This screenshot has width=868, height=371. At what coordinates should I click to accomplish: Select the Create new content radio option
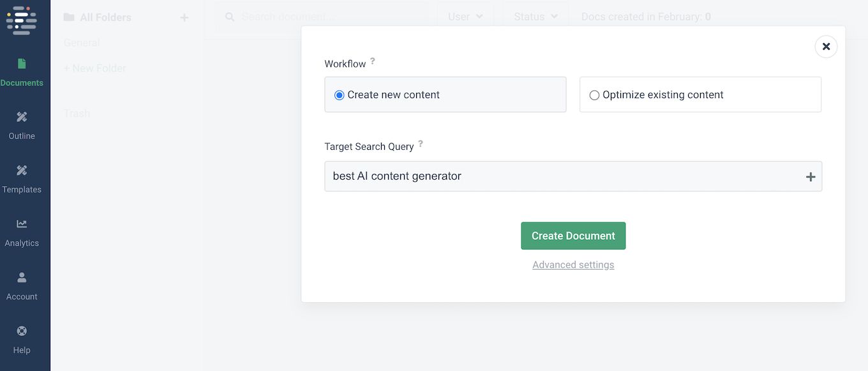point(340,95)
